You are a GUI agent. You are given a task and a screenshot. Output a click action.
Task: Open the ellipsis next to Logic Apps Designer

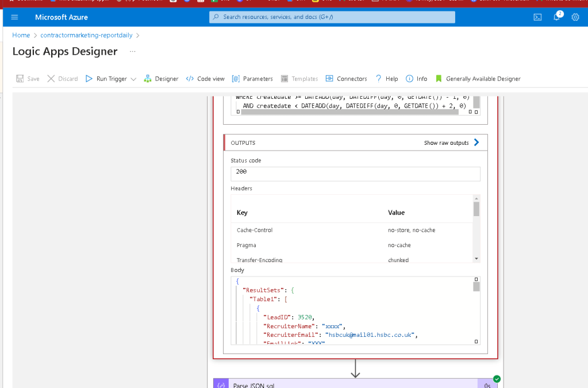[132, 51]
